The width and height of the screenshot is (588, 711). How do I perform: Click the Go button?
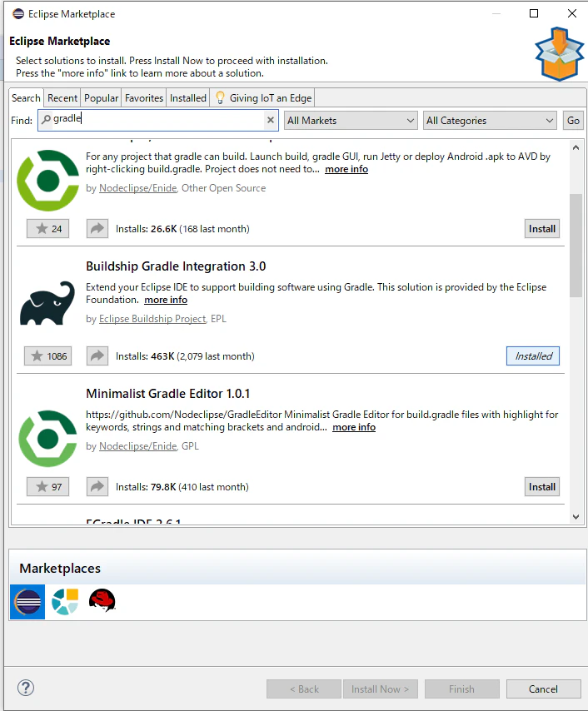tap(573, 121)
